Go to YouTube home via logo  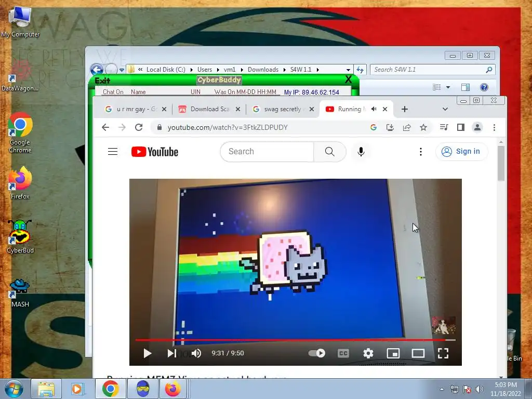(155, 152)
